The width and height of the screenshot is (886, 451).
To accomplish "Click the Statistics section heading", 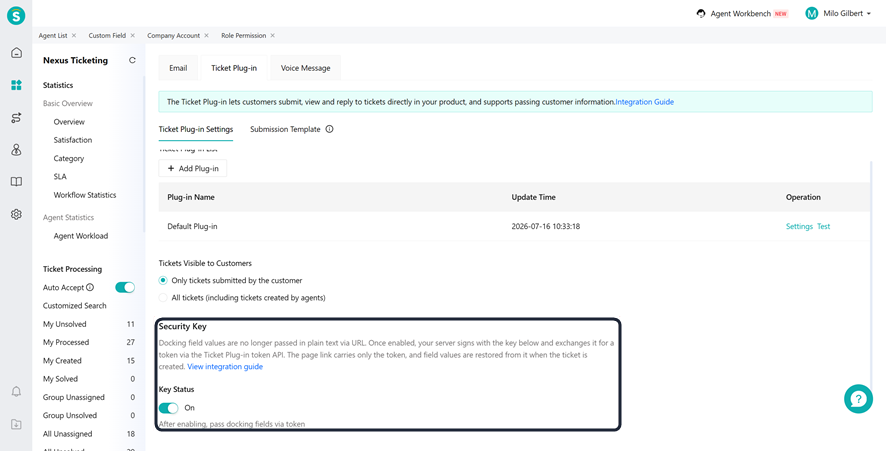I will pyautogui.click(x=58, y=85).
